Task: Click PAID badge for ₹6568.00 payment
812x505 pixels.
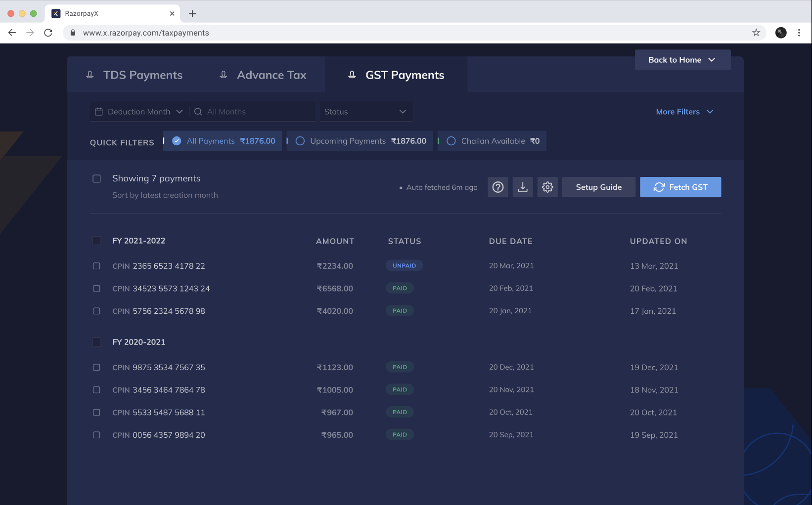Action: [400, 288]
